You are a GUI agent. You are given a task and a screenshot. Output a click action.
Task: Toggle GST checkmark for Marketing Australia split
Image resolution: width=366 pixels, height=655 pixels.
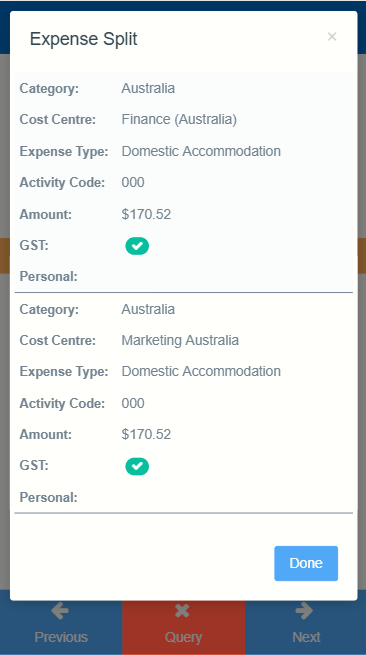137,467
